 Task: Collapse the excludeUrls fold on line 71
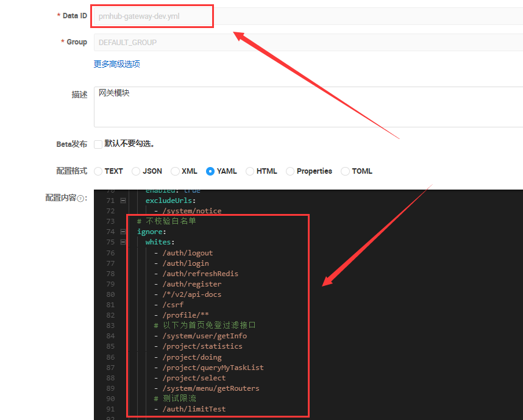tap(123, 201)
